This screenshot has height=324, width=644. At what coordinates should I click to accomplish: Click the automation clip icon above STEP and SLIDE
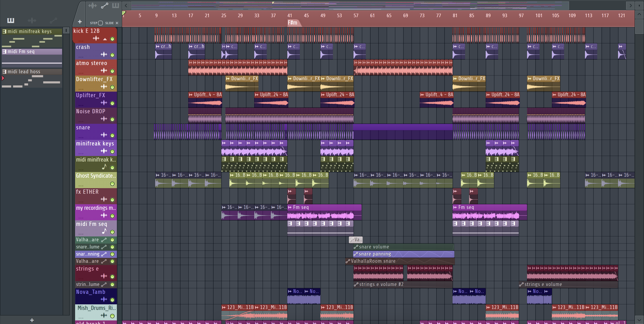[x=104, y=6]
